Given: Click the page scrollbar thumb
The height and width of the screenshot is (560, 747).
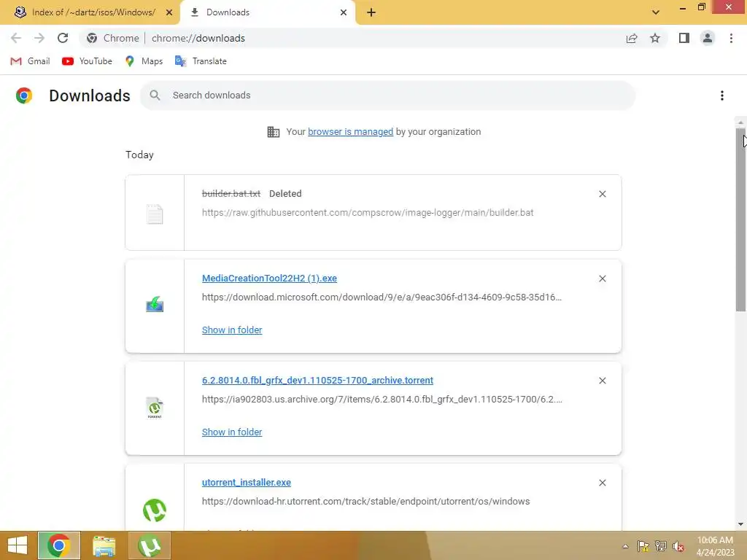Looking at the screenshot, I should click(x=740, y=220).
